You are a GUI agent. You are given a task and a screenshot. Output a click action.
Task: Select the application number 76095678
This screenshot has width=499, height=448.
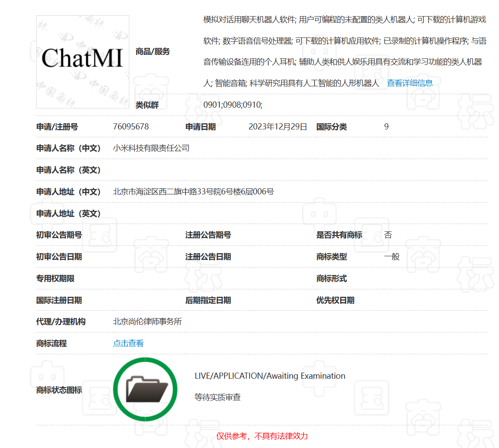coord(131,127)
